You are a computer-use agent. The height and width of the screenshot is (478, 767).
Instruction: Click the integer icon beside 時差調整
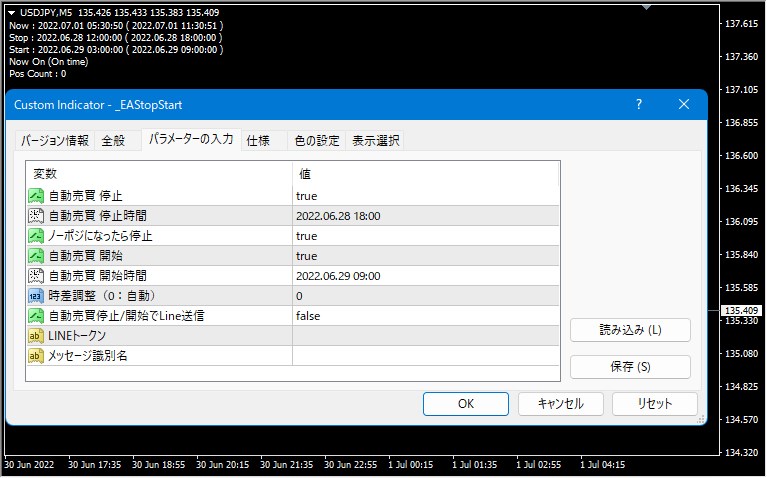pyautogui.click(x=36, y=296)
